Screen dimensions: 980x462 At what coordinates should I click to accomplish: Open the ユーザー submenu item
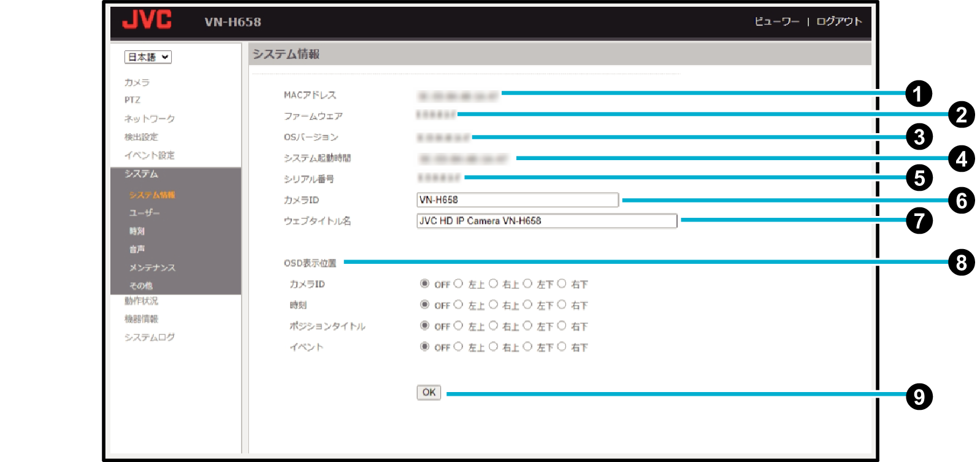click(144, 213)
